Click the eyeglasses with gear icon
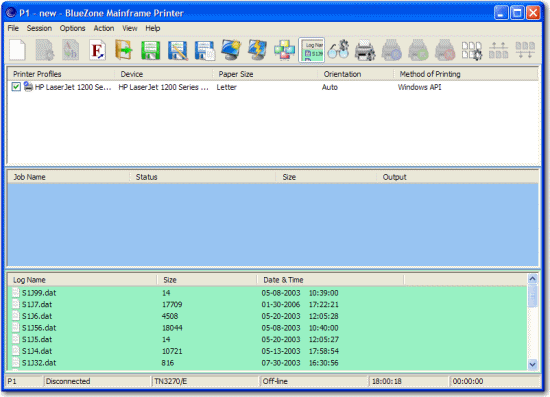The width and height of the screenshot is (550, 397). (338, 50)
